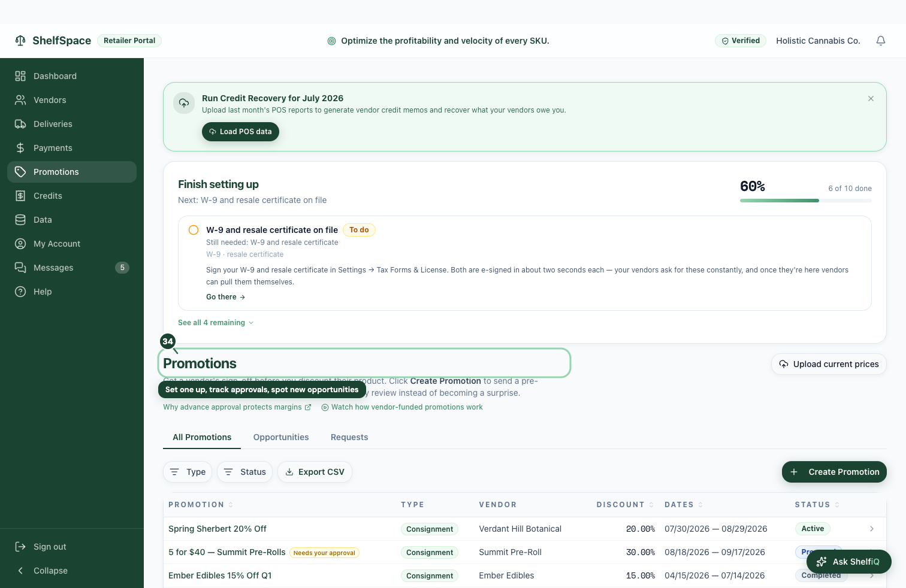906x588 pixels.
Task: Click the Deliveries truck icon
Action: click(20, 124)
